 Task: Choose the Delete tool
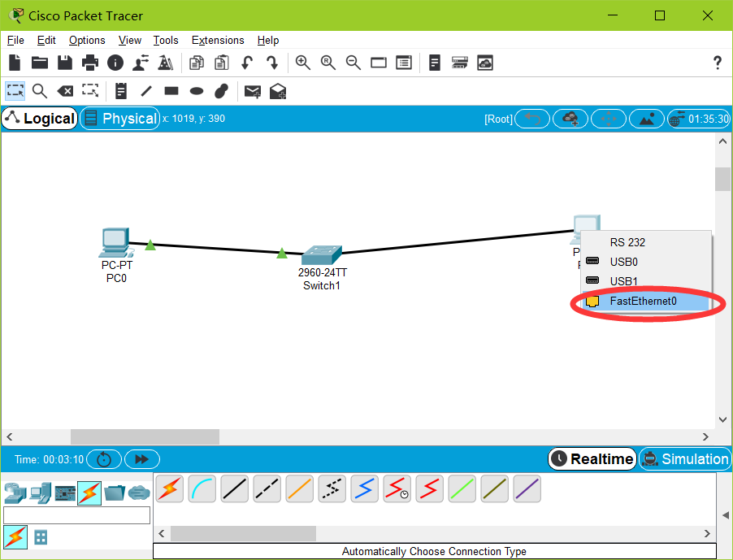(65, 91)
